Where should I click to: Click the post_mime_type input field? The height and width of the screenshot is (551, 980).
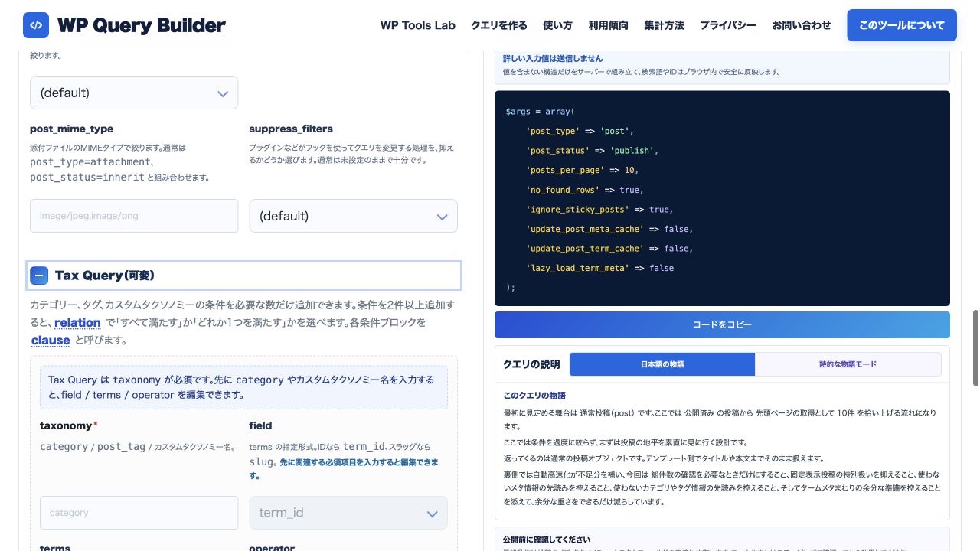(134, 216)
